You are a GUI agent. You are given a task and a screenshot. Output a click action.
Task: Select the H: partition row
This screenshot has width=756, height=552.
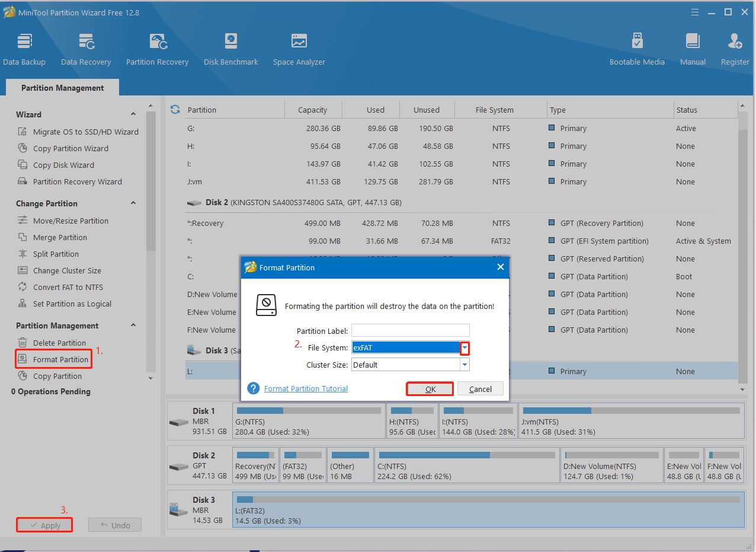(x=462, y=146)
